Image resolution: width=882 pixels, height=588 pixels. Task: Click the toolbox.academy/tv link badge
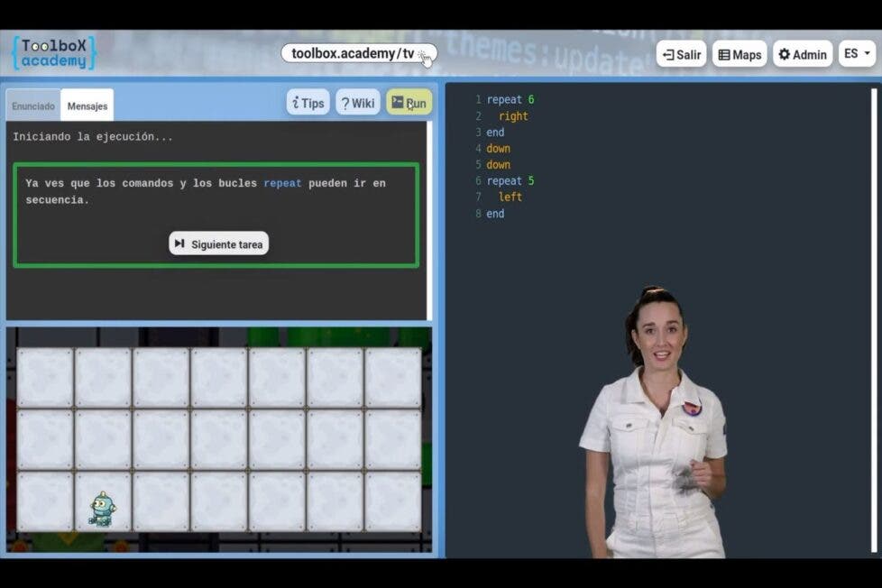pos(358,53)
